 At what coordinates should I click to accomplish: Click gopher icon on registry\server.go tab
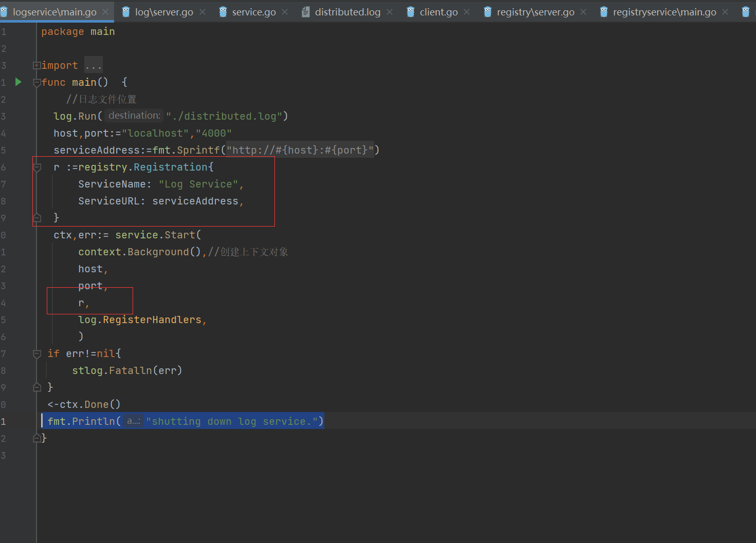[x=488, y=12]
